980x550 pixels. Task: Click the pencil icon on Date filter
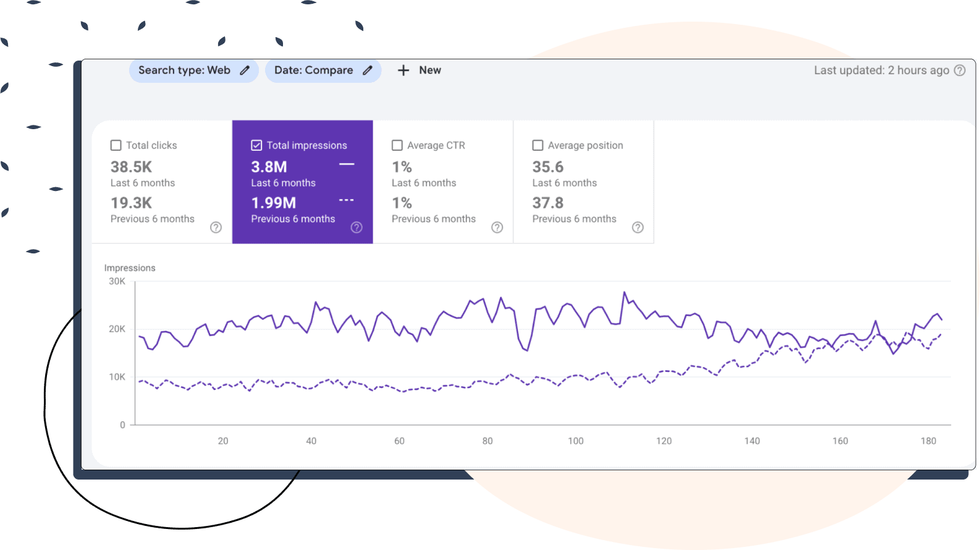[368, 70]
